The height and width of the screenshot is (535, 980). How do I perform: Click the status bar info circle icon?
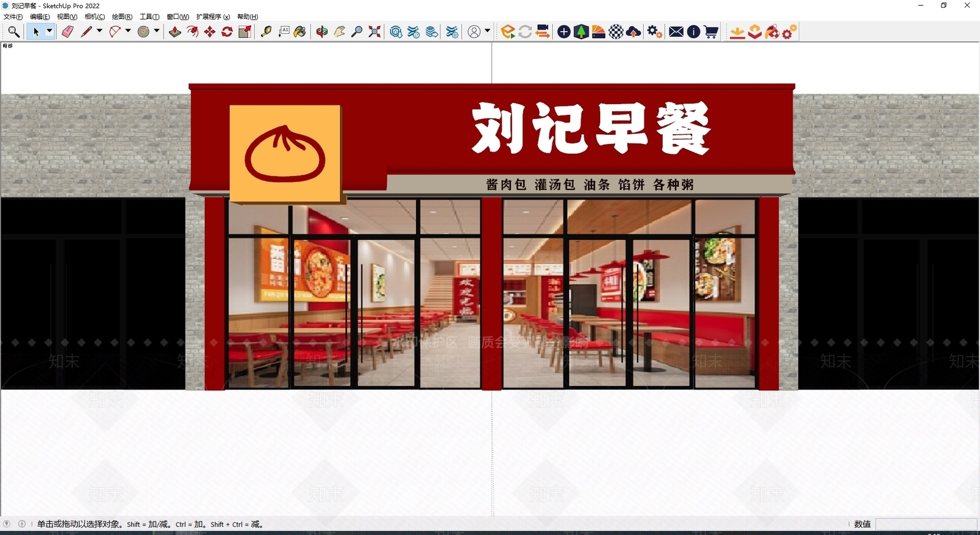(22, 524)
